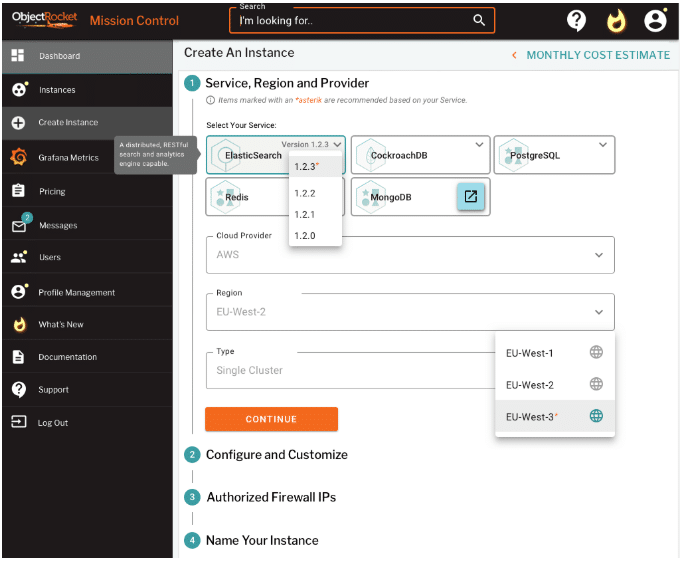
Task: Expand the CockroachDB version chevron
Action: (x=479, y=145)
